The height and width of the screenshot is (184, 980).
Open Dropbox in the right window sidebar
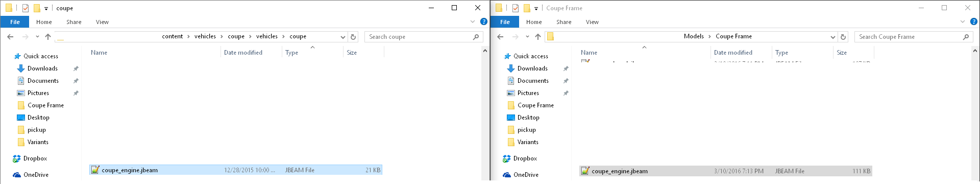525,158
